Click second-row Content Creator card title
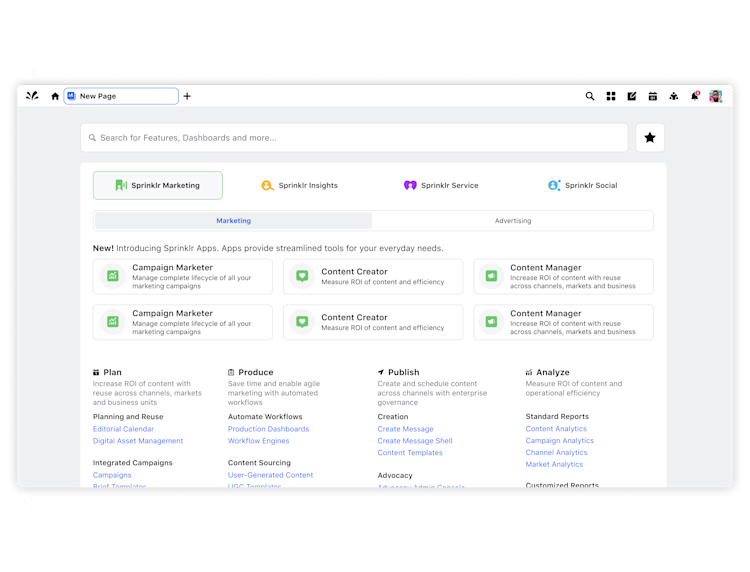Viewport: 750px width, 572px height. pos(354,318)
